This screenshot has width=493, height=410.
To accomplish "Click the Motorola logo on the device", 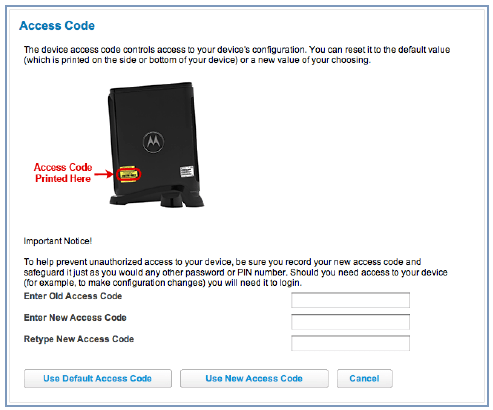I will [153, 142].
